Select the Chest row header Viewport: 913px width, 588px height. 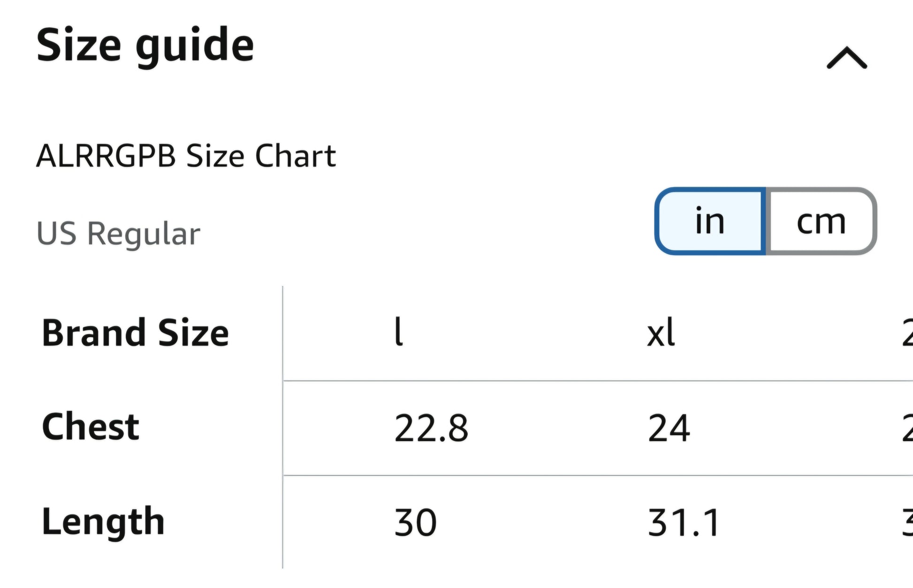(x=90, y=427)
